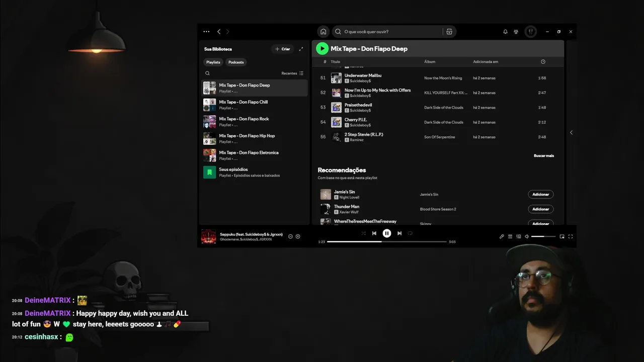This screenshot has width=644, height=362.
Task: Play the playlist with the green play button
Action: click(322, 49)
